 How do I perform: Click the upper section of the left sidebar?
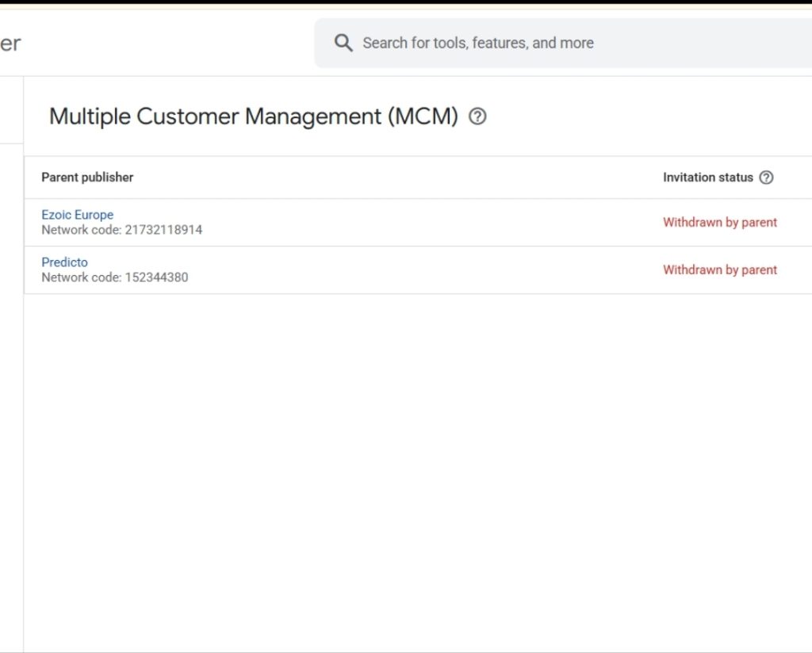pos(11,109)
